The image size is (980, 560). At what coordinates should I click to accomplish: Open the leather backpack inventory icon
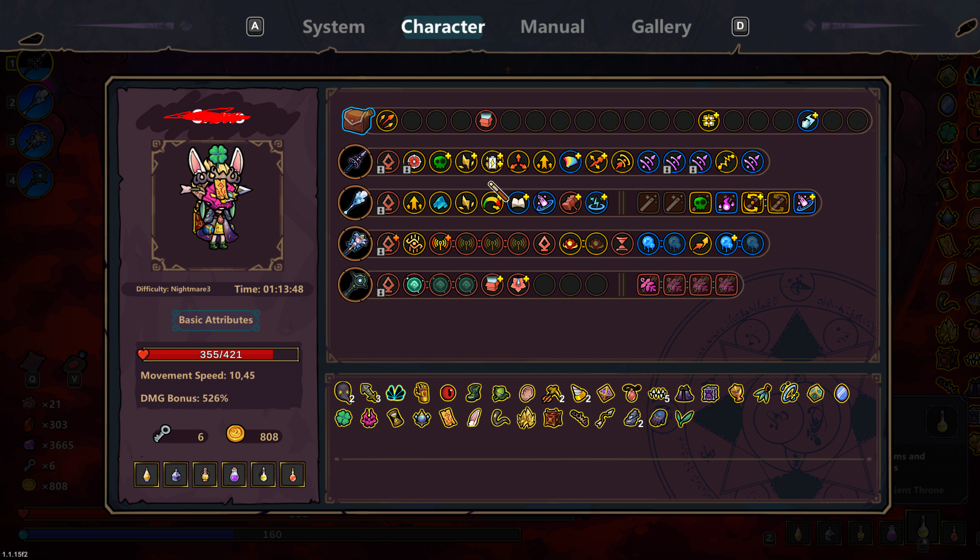(357, 121)
